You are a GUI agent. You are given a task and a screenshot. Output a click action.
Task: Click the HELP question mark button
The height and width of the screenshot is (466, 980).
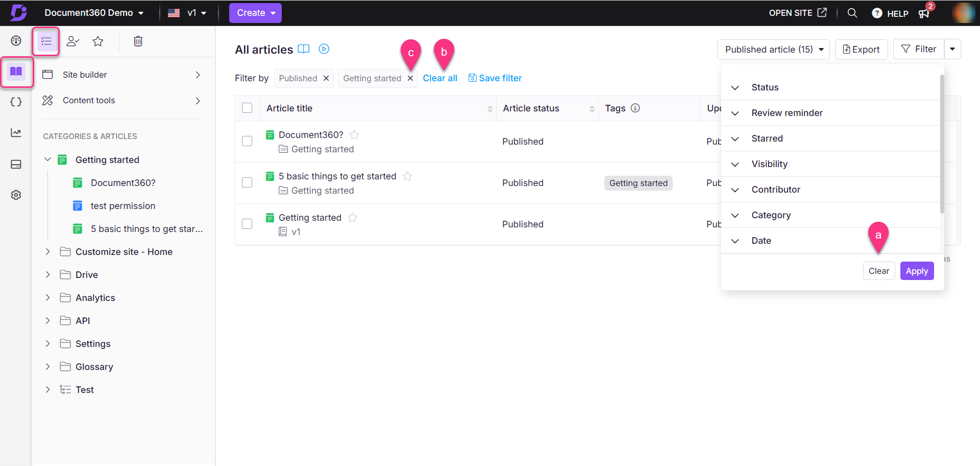[x=890, y=13]
